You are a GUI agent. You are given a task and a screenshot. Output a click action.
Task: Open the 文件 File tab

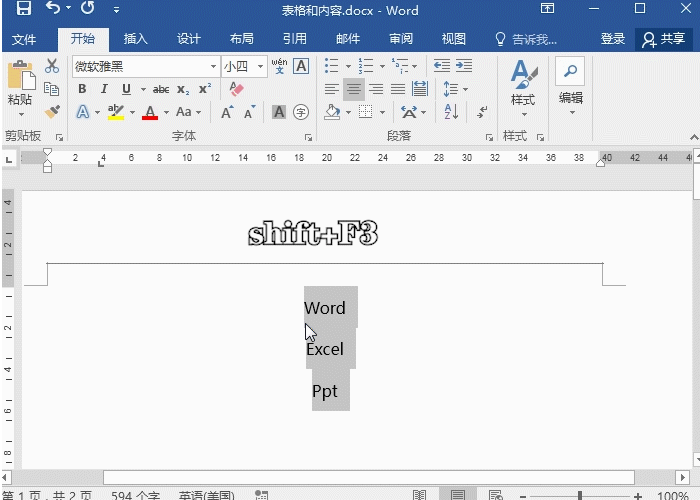(24, 39)
